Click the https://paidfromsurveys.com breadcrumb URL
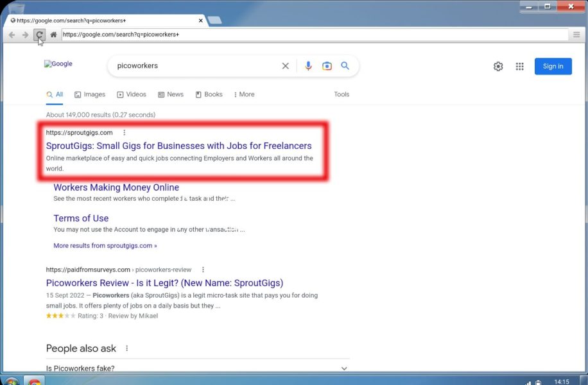This screenshot has width=588, height=385. [119, 270]
